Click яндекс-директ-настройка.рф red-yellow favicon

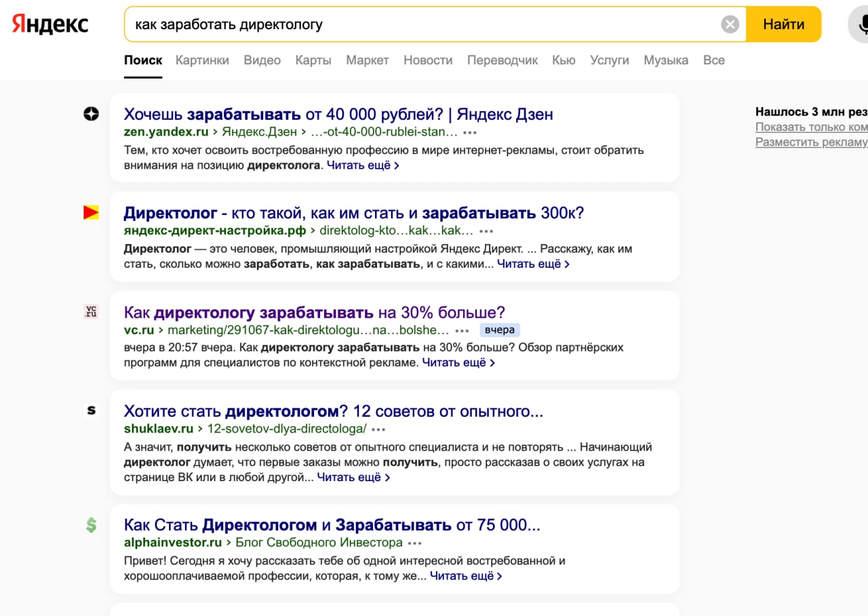(91, 213)
